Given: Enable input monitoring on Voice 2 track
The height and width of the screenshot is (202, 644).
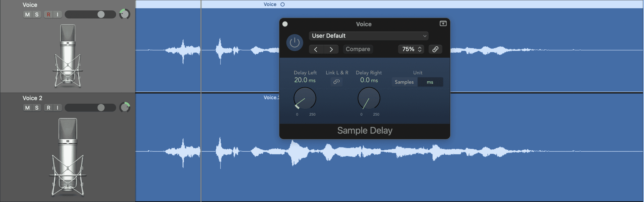Looking at the screenshot, I should point(58,108).
